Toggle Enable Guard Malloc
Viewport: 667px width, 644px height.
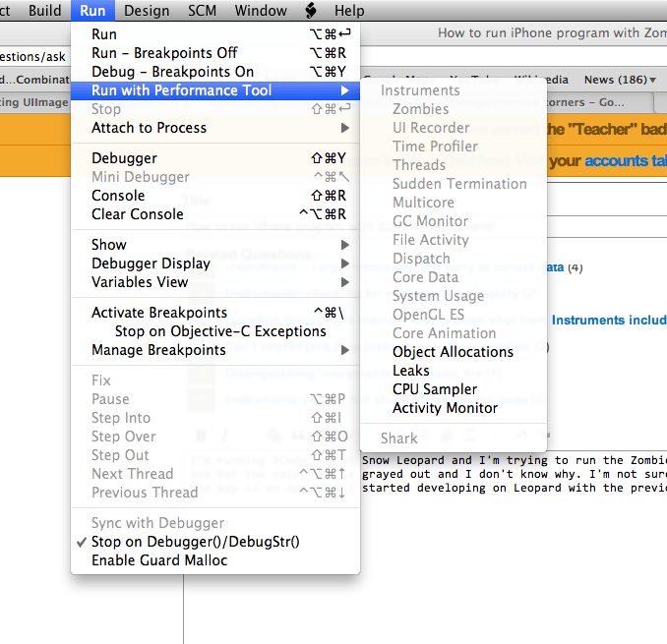coord(215,560)
